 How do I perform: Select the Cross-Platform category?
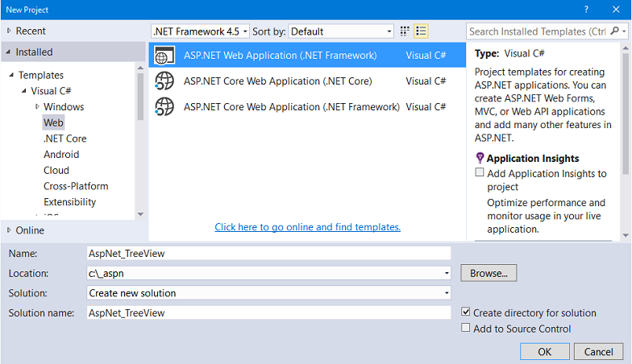(76, 186)
